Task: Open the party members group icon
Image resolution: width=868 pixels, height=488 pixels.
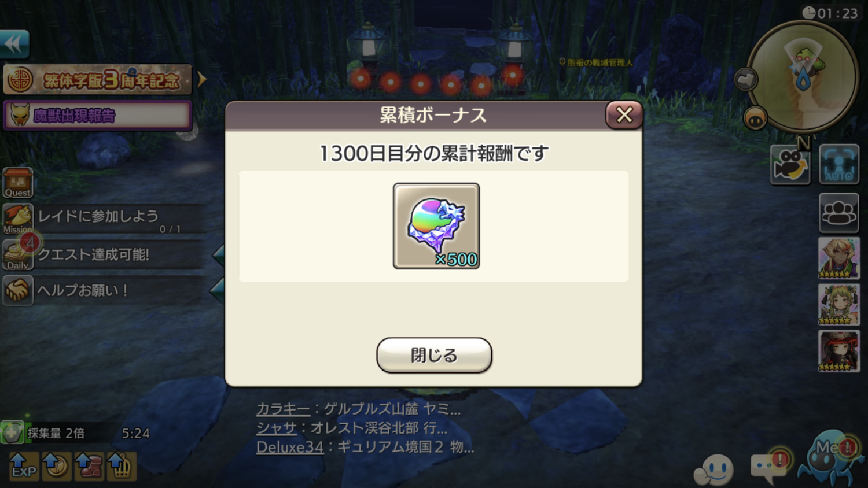Action: [839, 213]
